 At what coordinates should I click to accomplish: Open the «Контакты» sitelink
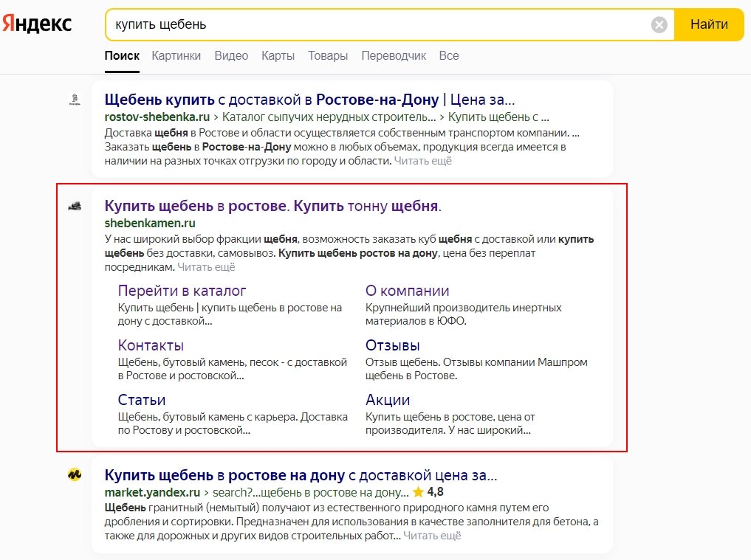click(150, 345)
